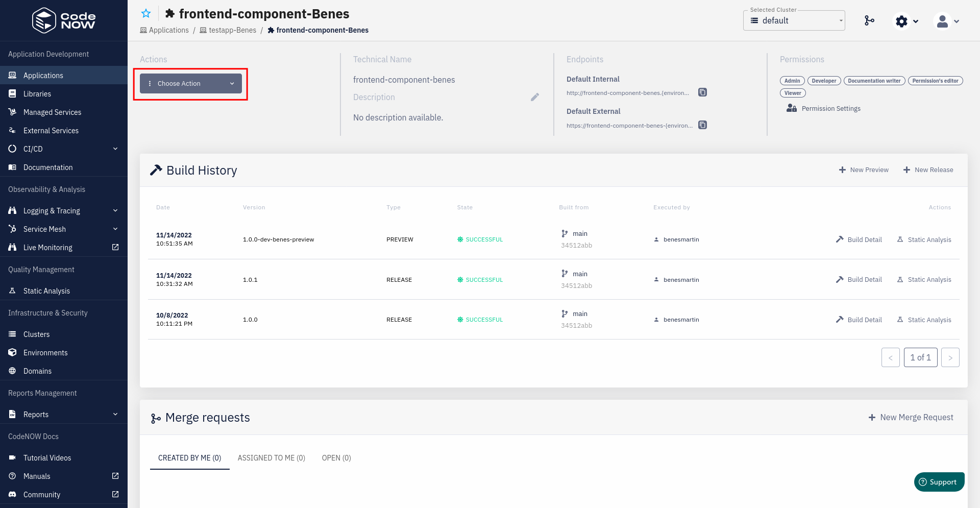Open Applications in the sidebar
Viewport: 980px width, 508px height.
pyautogui.click(x=64, y=75)
